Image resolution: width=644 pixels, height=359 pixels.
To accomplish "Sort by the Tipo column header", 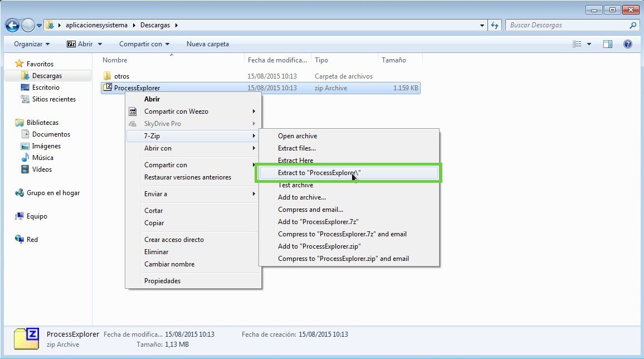I will 321,60.
